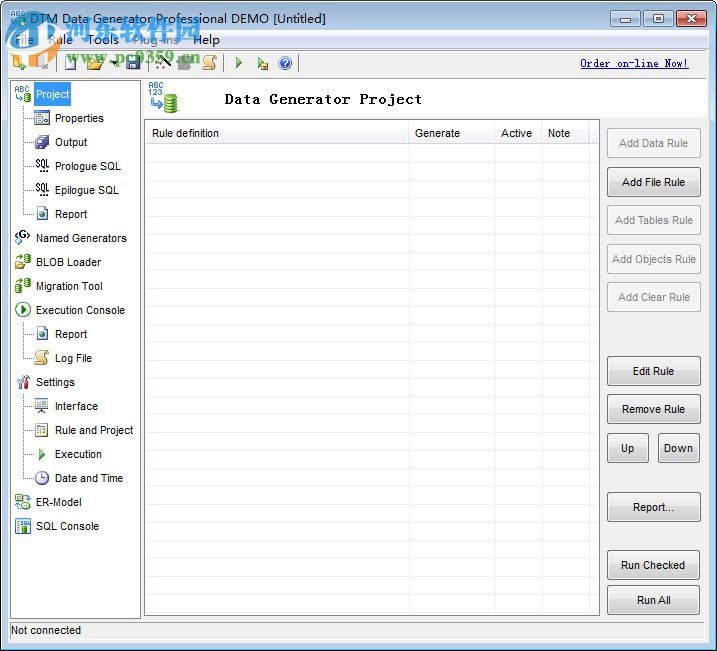Select the ER-Model label

point(59,502)
